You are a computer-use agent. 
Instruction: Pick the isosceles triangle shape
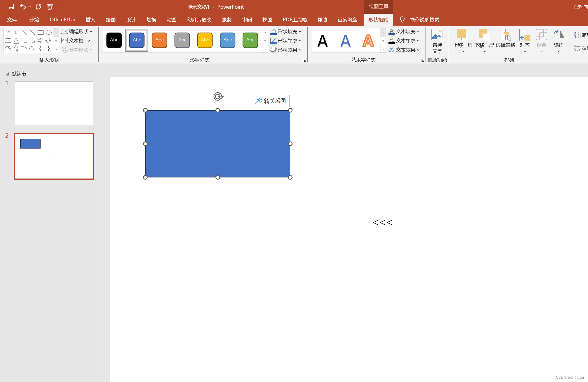(16, 41)
